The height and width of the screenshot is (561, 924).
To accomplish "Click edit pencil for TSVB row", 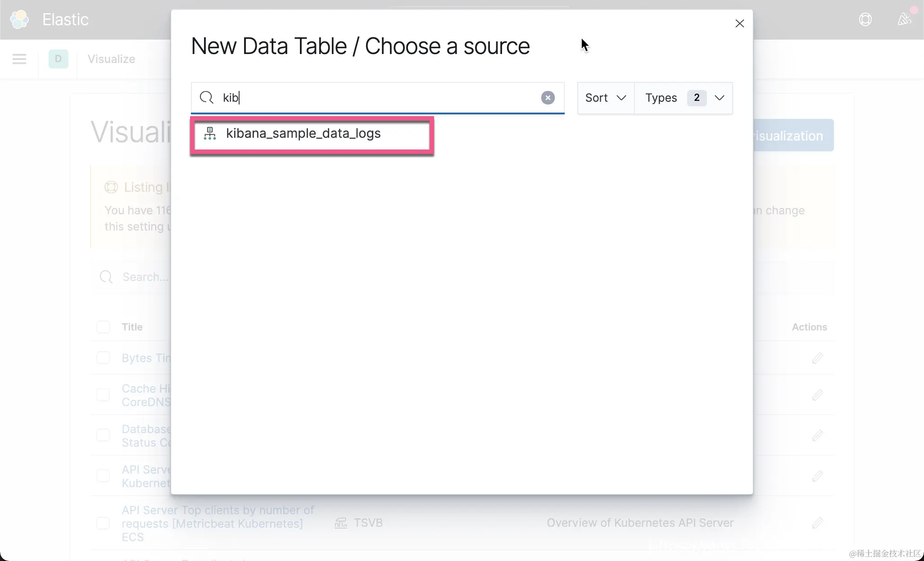I will [817, 523].
